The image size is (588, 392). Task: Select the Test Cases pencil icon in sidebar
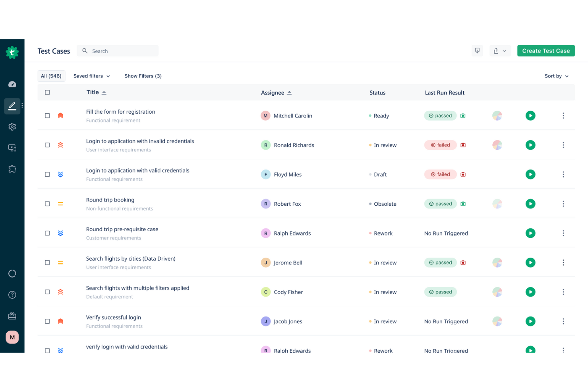[x=12, y=106]
